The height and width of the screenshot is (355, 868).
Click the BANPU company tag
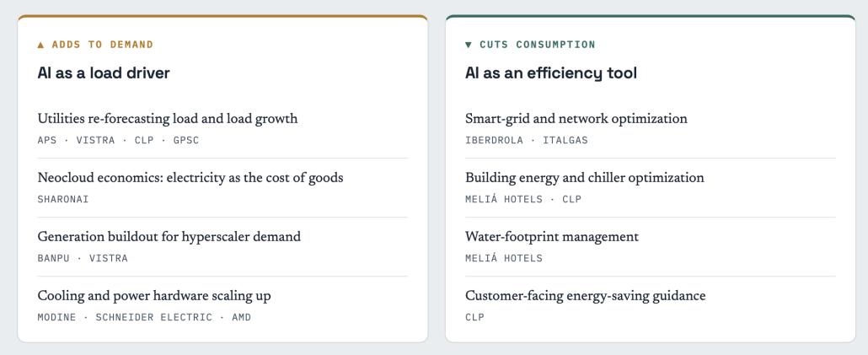click(x=54, y=259)
